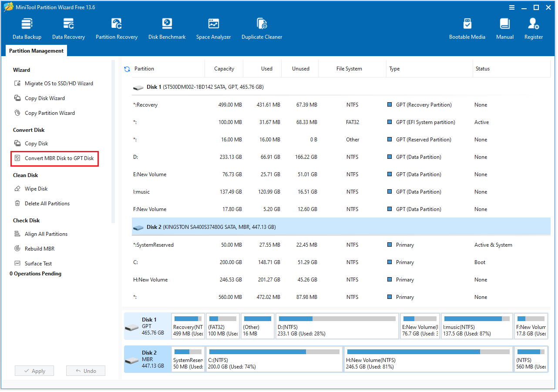Select E:New Volume partition row
Viewport: 558px width, 392px height.
point(341,174)
